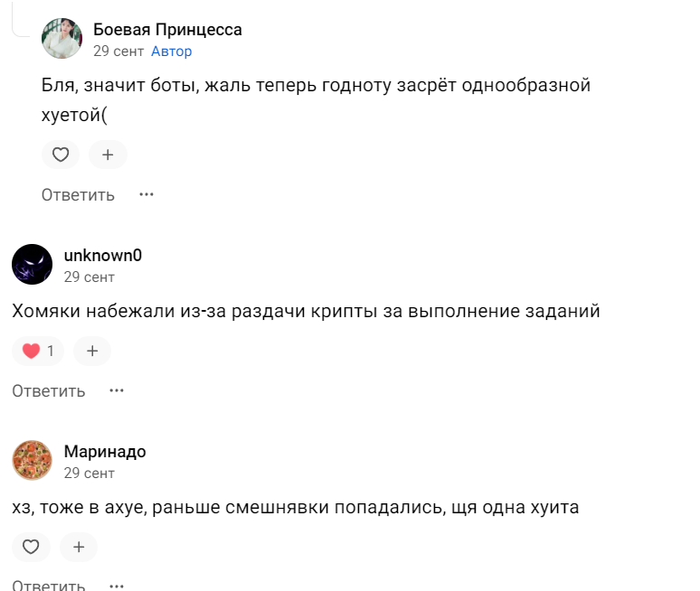
Task: Open timestamp link under Маринадо's name
Action: (x=90, y=474)
